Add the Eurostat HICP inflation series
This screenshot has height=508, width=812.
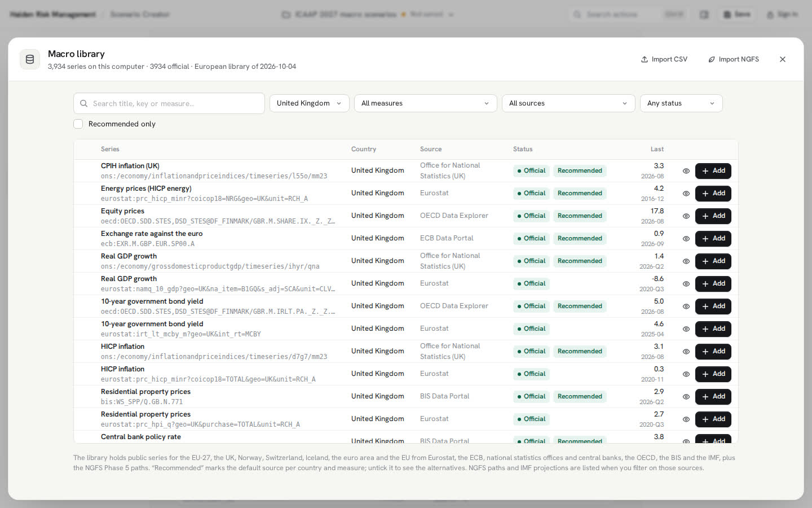(x=713, y=374)
